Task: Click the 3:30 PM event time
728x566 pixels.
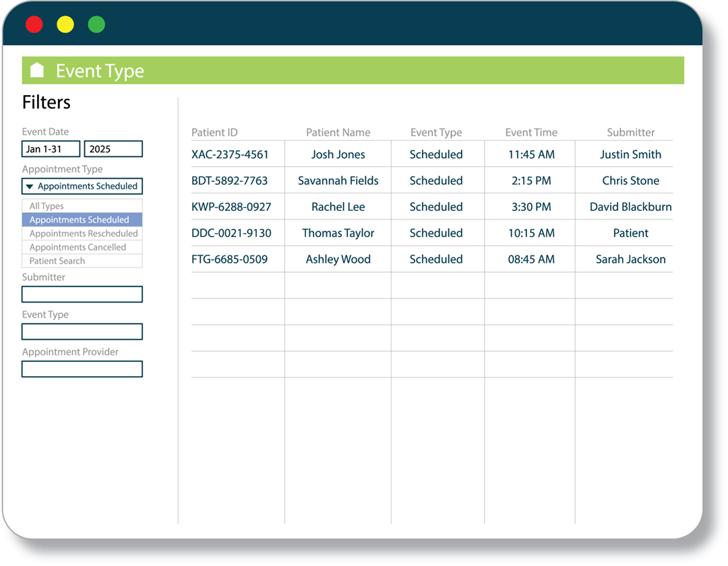Action: 531,207
